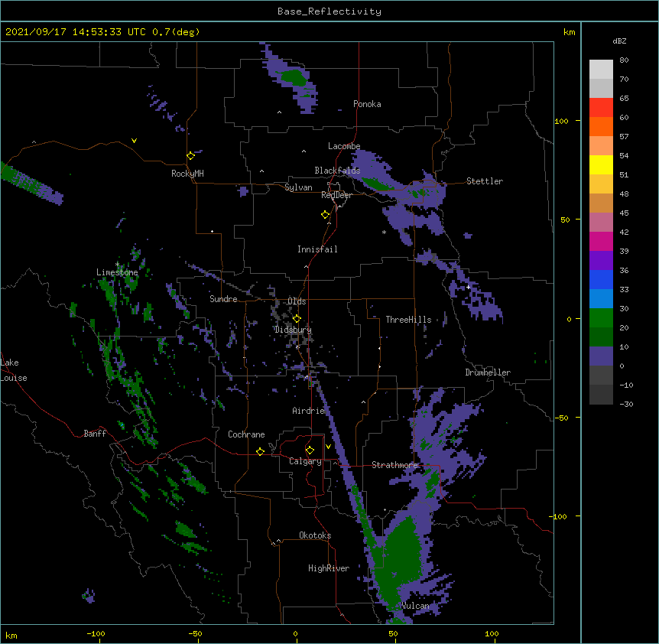Select the Lacombe map label
This screenshot has height=644, width=659.
(x=344, y=146)
